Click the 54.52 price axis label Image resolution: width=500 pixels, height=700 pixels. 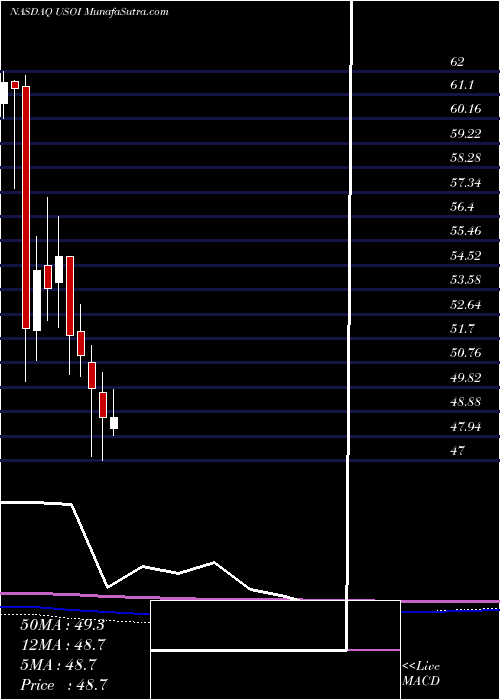tap(465, 255)
